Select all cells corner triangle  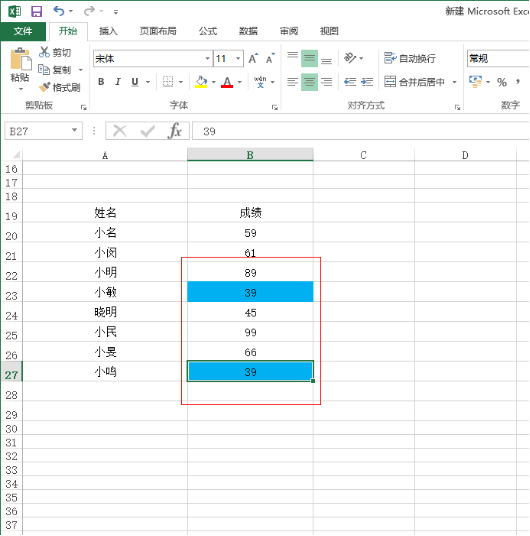click(x=16, y=155)
